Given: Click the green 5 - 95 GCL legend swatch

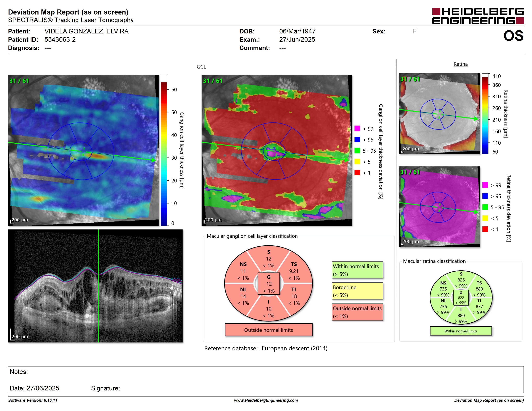Looking at the screenshot, I should (x=357, y=150).
